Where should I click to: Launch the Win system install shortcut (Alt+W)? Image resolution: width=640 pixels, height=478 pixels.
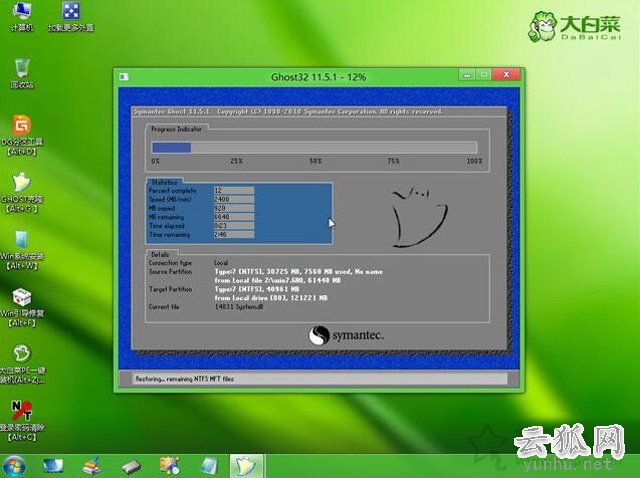(20, 242)
